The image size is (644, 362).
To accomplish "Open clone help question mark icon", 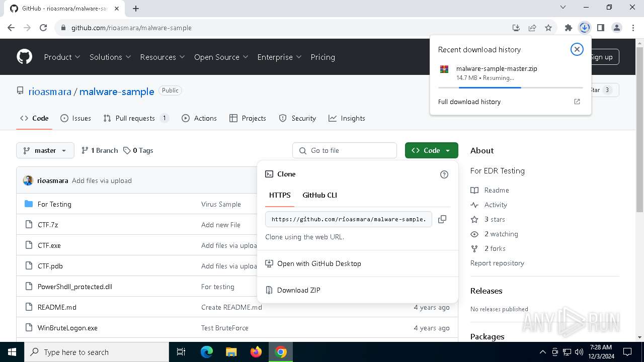I will pos(444,174).
